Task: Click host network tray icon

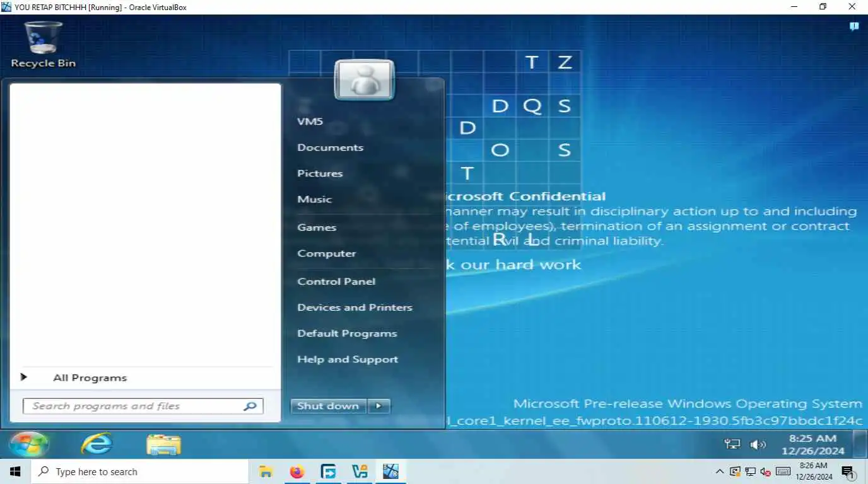Action: [750, 471]
